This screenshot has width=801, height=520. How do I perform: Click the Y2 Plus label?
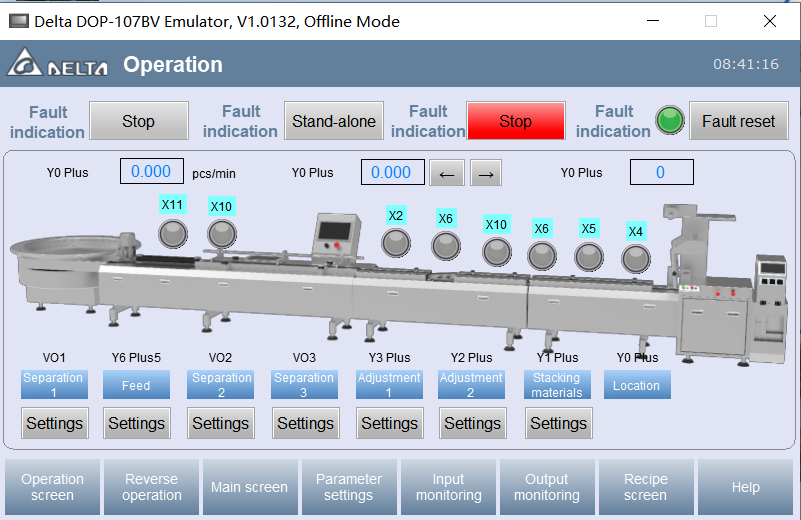472,358
